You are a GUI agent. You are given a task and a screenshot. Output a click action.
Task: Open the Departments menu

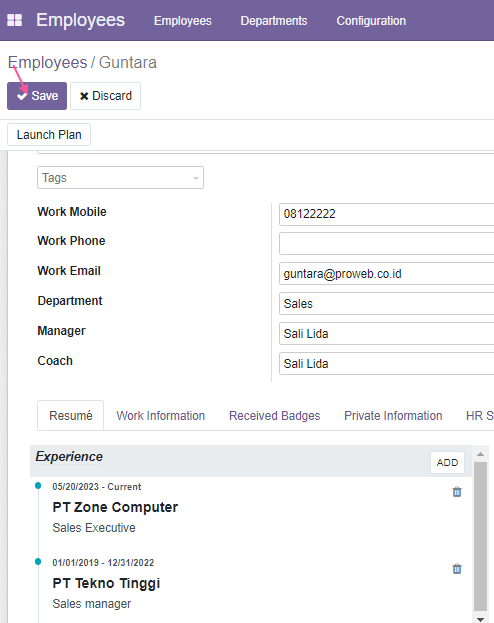pyautogui.click(x=274, y=21)
